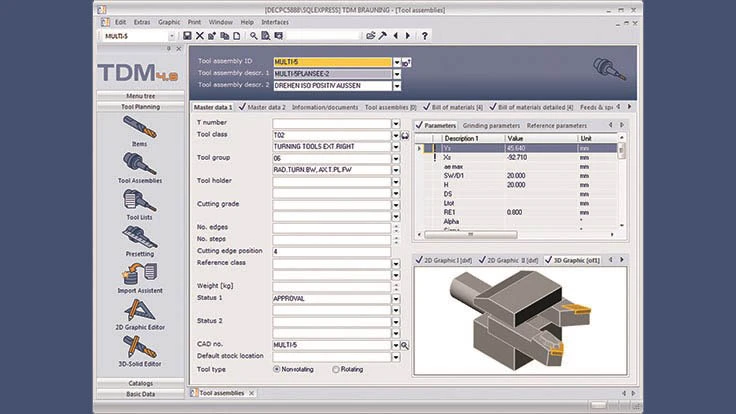Click the magnifier icon beside CAD no.
Viewport: 736px width, 414px height.
405,345
